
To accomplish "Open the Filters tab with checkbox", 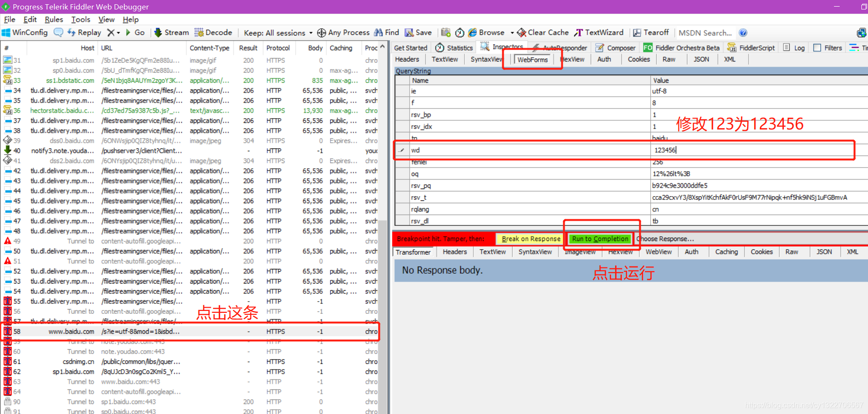I will 828,48.
